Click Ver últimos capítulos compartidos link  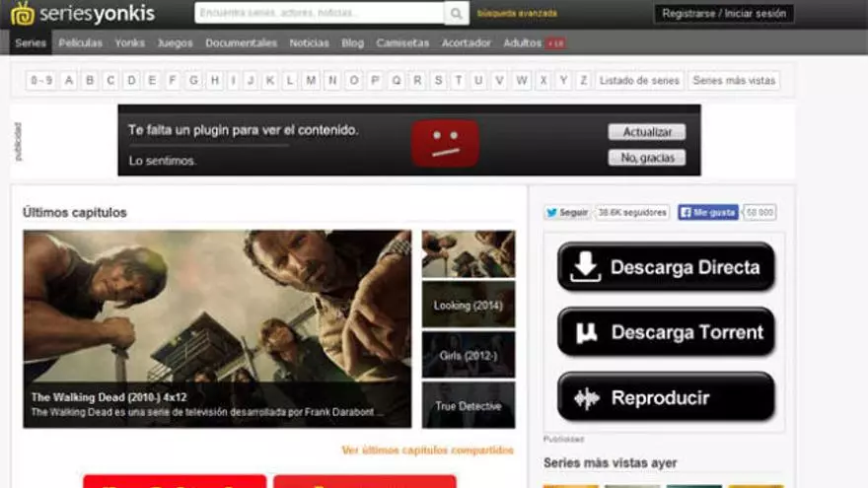click(x=427, y=451)
